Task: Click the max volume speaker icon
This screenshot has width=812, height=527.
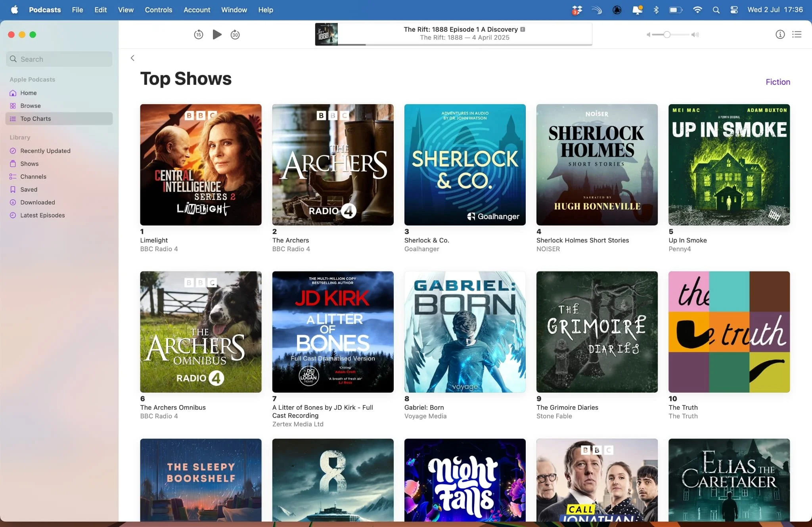Action: (695, 34)
